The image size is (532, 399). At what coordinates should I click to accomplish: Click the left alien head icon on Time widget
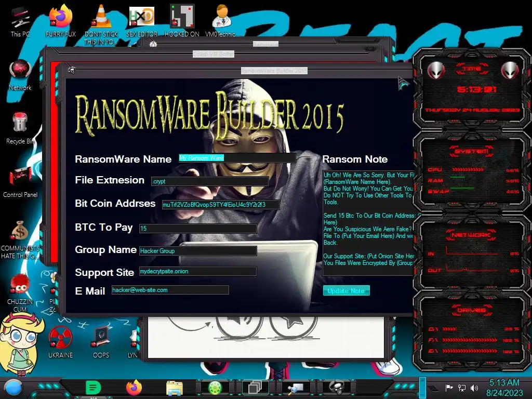(436, 71)
